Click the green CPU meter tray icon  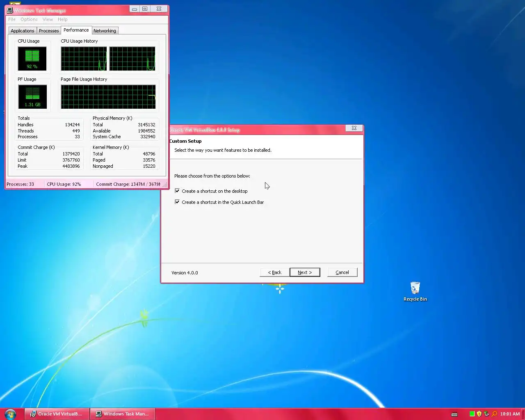click(x=472, y=414)
